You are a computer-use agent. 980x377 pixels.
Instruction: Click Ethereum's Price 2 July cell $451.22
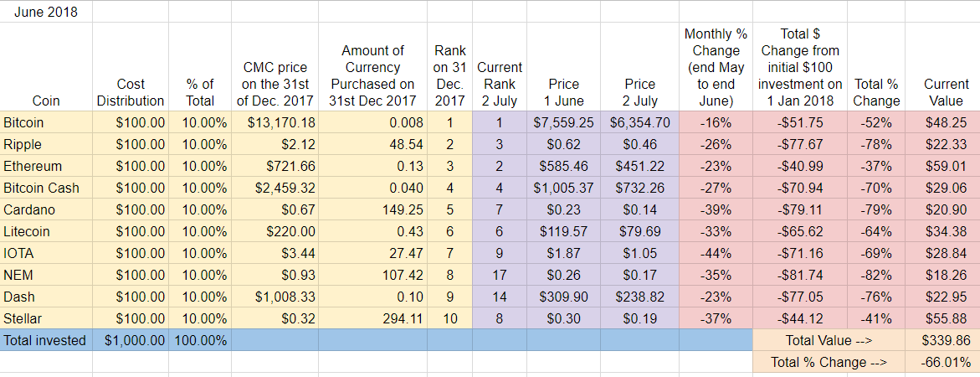[x=639, y=167]
